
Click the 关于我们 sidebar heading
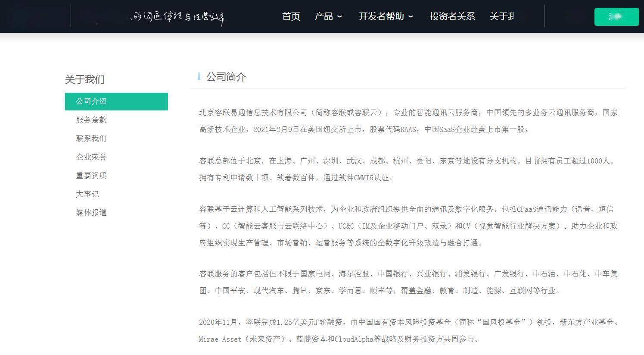[85, 79]
